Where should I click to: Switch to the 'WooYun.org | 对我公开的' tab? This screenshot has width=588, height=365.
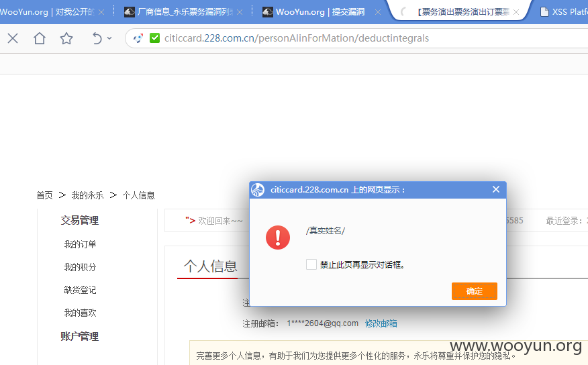(47, 12)
